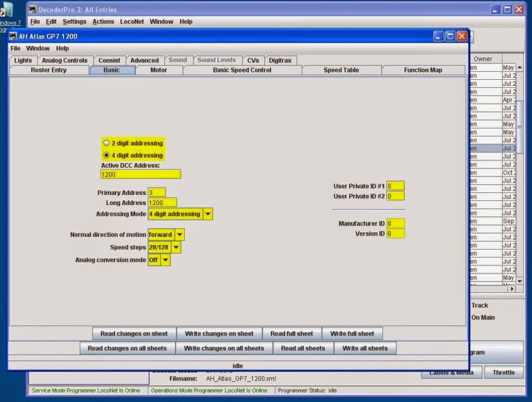This screenshot has height=402, width=532.
Task: Maximize DecoderPro 3 window
Action: pos(507,9)
